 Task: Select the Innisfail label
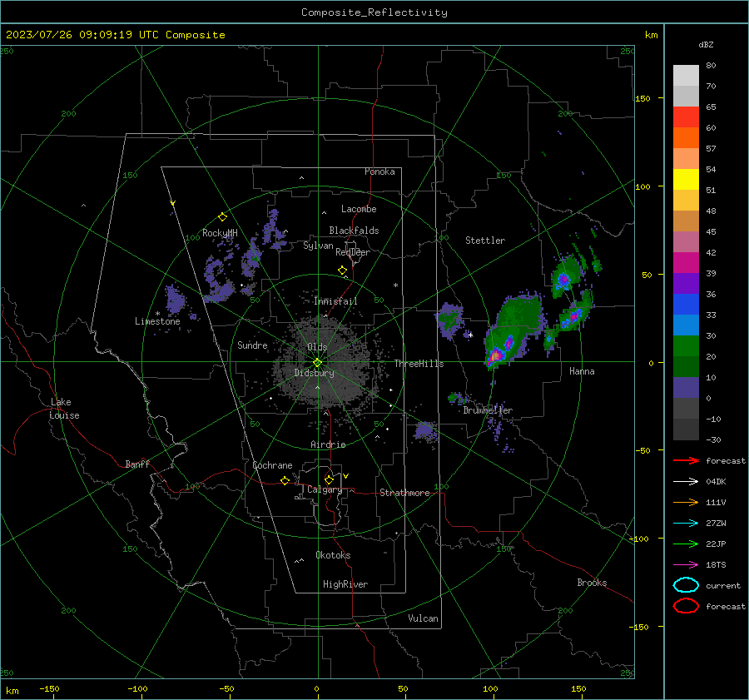tap(335, 301)
